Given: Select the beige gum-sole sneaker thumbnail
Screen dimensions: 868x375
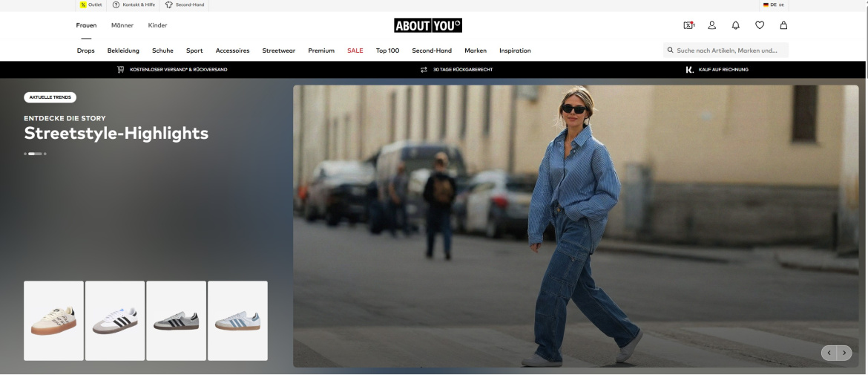Looking at the screenshot, I should click(53, 321).
